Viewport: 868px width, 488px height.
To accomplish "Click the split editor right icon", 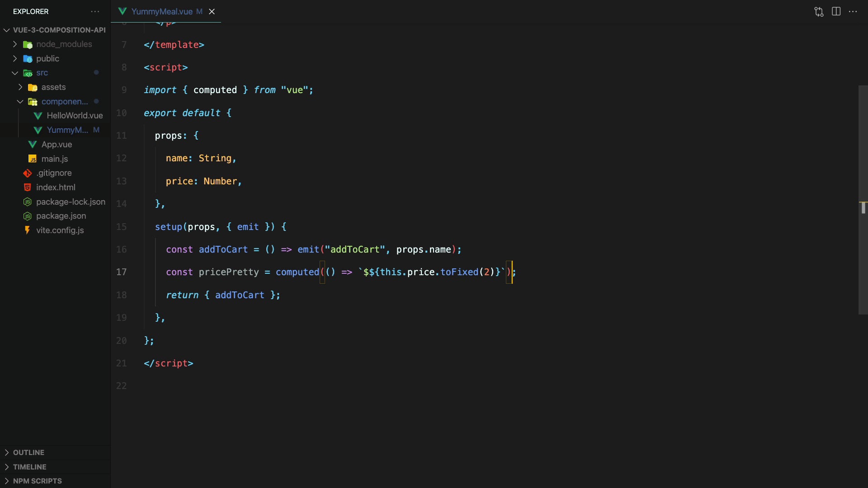I will (x=836, y=12).
